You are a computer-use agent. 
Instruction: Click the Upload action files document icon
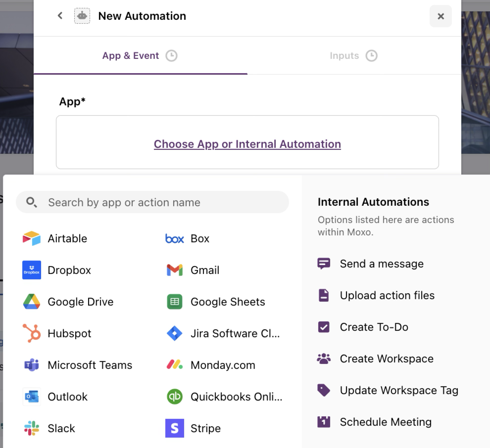pos(324,295)
